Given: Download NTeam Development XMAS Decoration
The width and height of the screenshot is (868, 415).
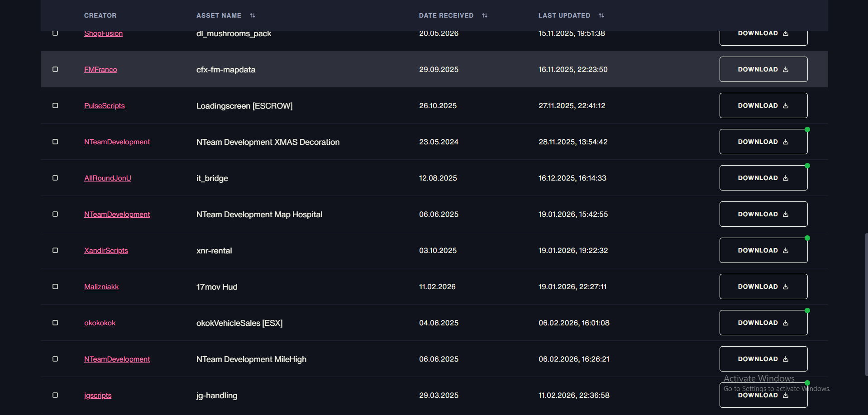Looking at the screenshot, I should tap(763, 142).
